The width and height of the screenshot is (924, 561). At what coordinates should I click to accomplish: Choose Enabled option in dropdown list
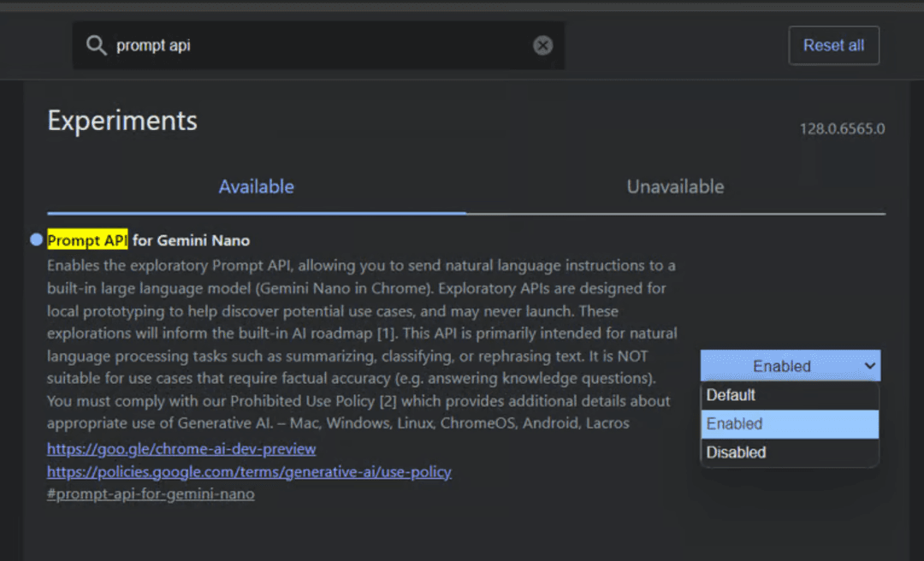(x=790, y=424)
